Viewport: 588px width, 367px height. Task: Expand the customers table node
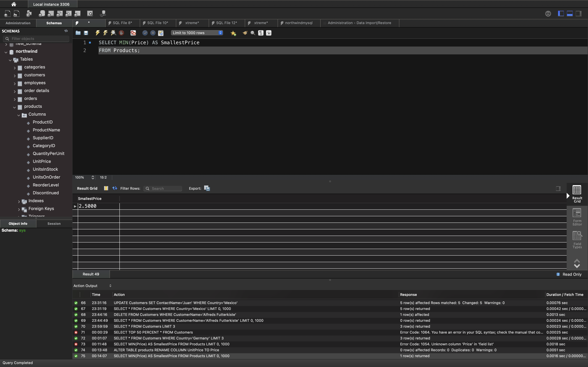click(15, 76)
